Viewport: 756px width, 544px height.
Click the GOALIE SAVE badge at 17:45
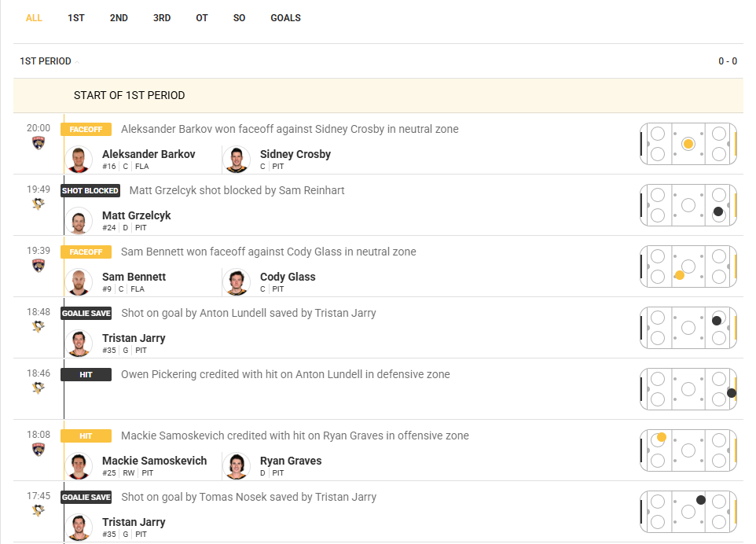click(x=86, y=497)
